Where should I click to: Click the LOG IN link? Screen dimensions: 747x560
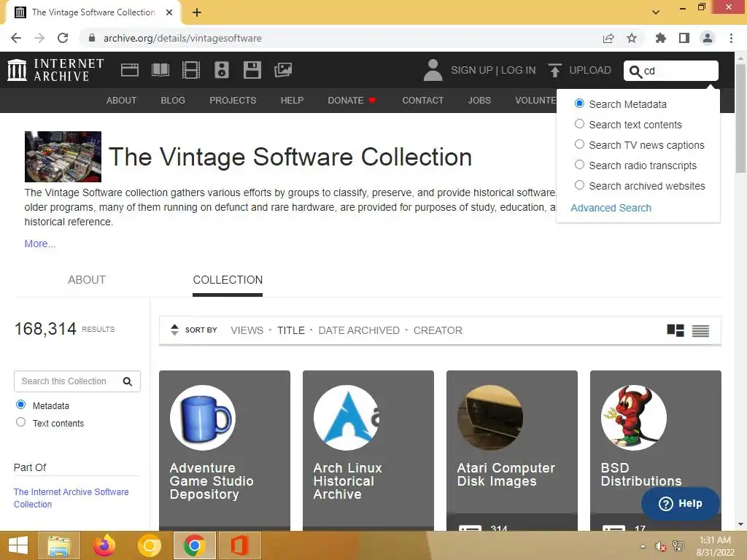coord(519,71)
